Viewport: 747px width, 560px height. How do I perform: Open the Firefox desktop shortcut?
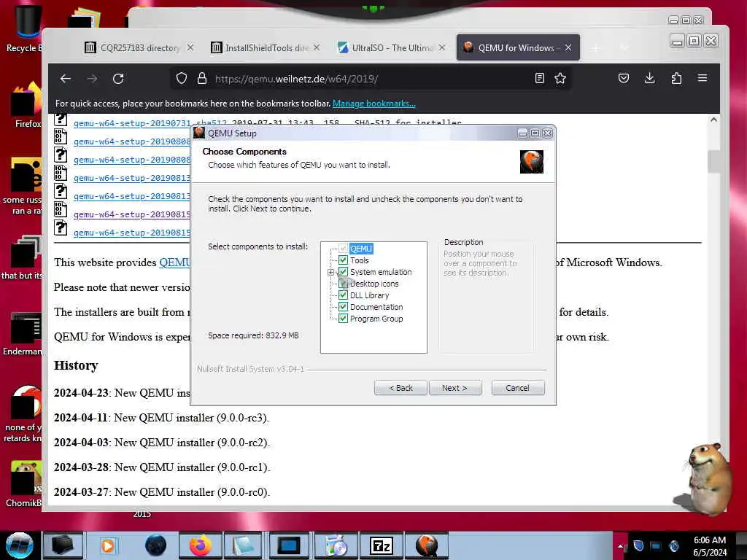pyautogui.click(x=27, y=105)
